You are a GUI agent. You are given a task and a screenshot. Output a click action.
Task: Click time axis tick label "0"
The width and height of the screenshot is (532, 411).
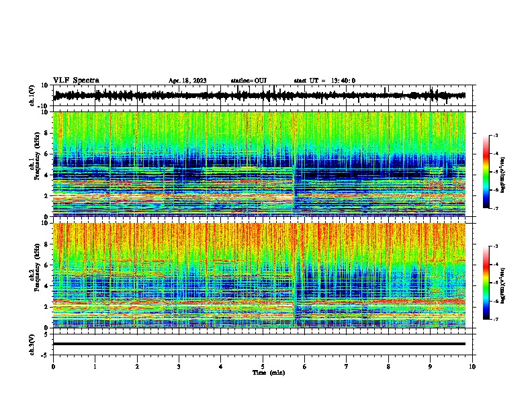point(53,367)
